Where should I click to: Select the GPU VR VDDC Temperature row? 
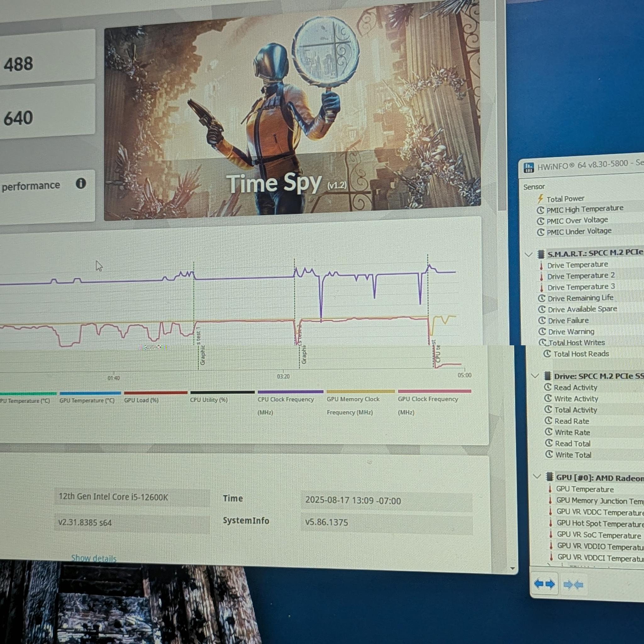596,512
